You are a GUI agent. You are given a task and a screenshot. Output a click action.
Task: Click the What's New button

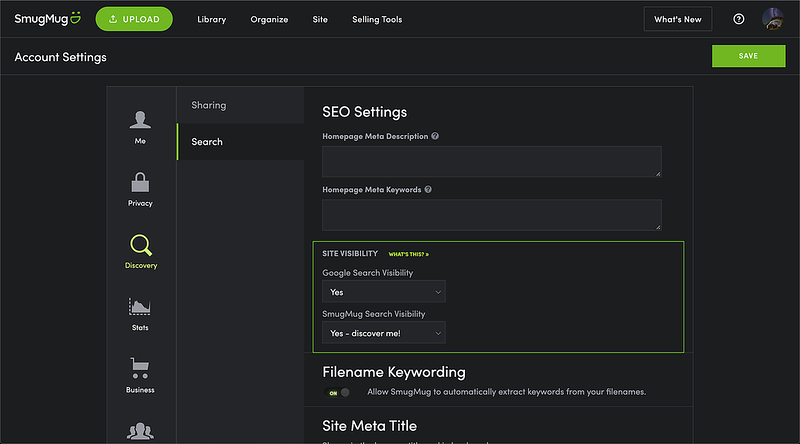pos(678,19)
